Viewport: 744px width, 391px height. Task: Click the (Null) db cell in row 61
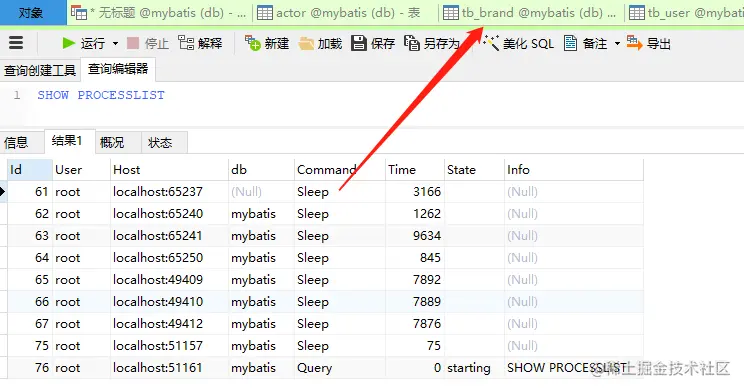[x=261, y=192]
